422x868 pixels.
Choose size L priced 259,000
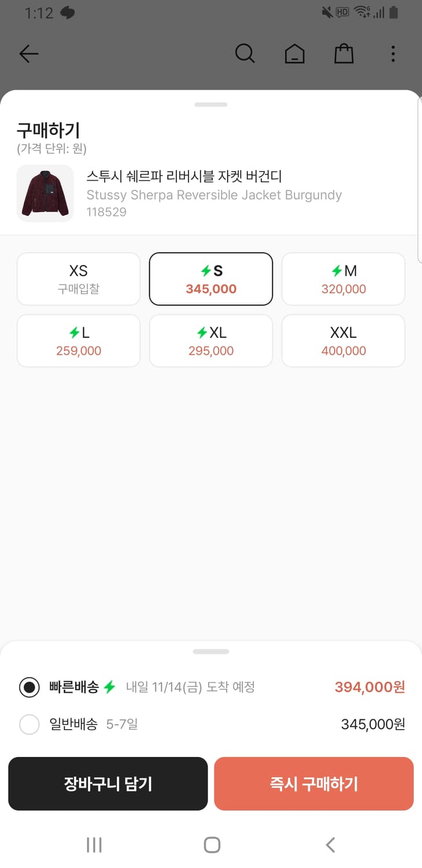(x=79, y=341)
